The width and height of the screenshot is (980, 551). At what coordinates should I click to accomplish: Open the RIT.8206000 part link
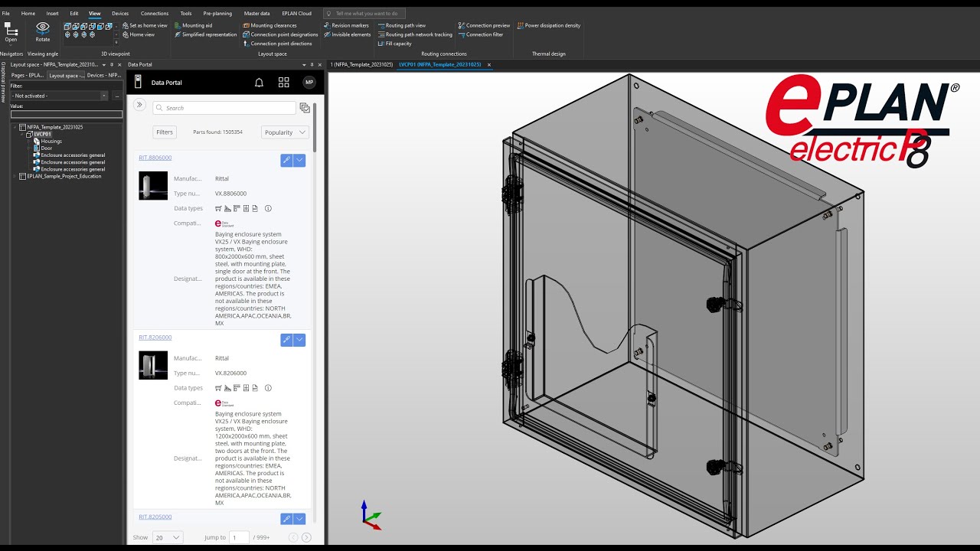(155, 337)
